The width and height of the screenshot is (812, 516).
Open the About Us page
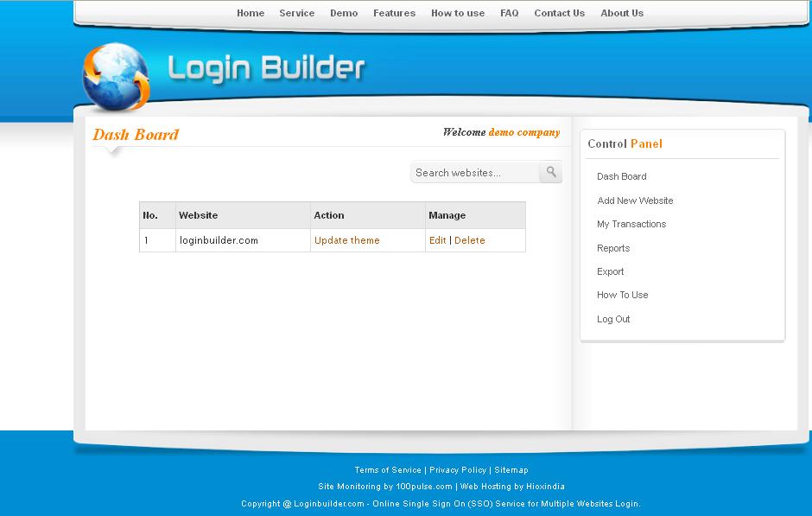[622, 13]
